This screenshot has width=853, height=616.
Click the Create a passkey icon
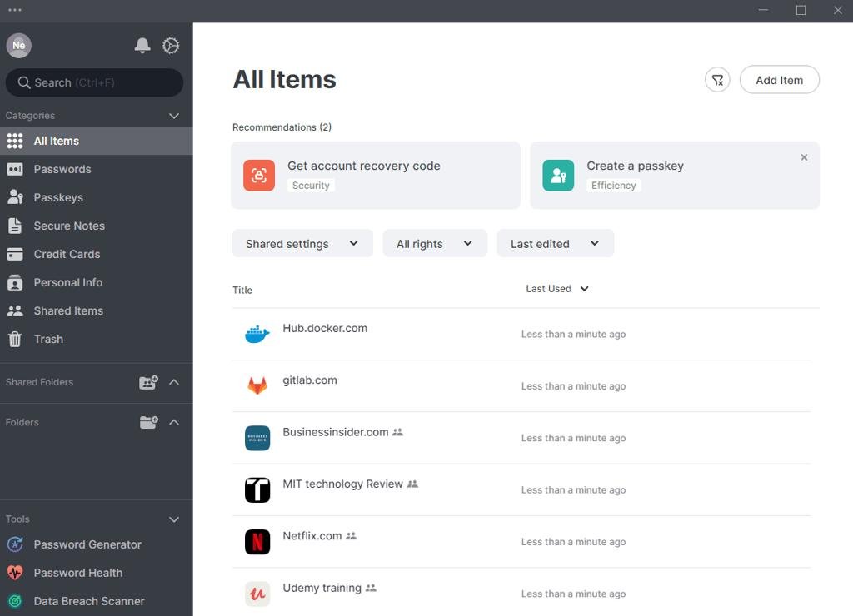(x=558, y=175)
